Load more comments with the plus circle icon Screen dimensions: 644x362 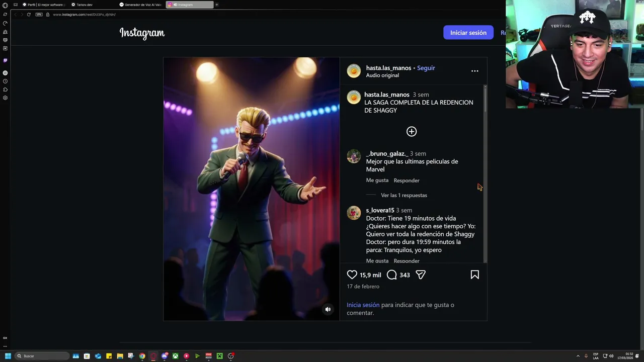pyautogui.click(x=412, y=132)
